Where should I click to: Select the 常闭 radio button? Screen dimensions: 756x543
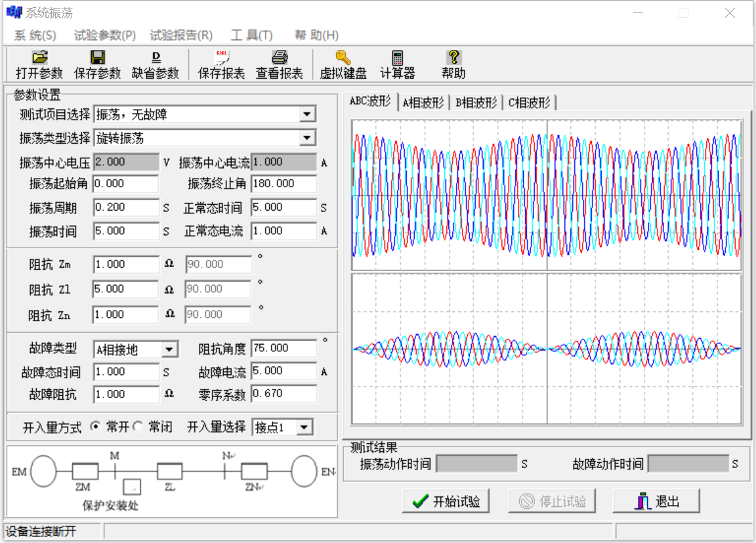(x=138, y=427)
